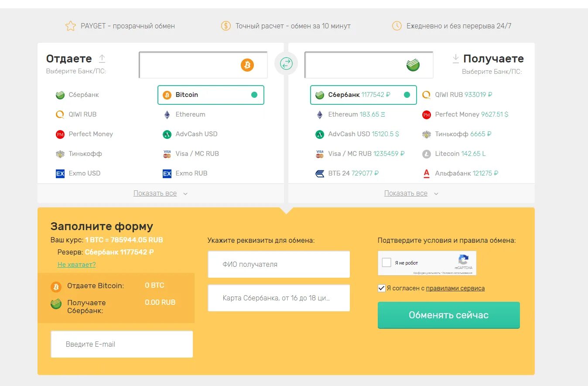Click the 'Введите E-mail' field
This screenshot has width=588, height=386.
point(122,344)
